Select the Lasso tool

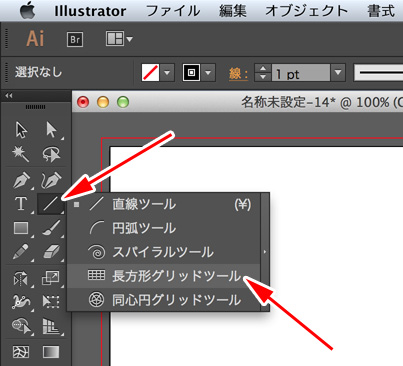point(51,154)
